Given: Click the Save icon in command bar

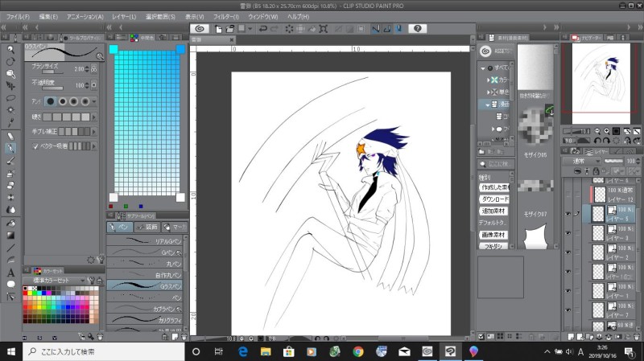Looking at the screenshot, I should pos(242,28).
